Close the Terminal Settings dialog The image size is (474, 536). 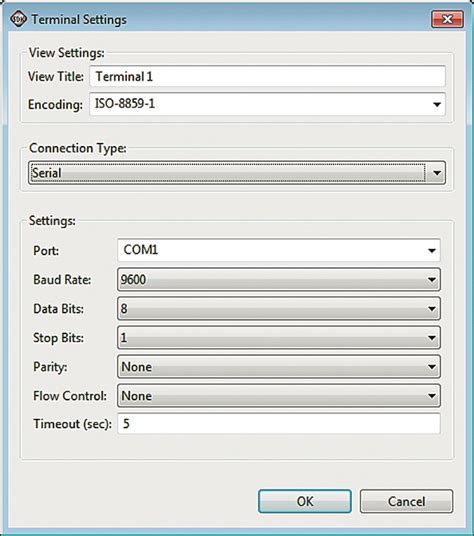(x=447, y=19)
